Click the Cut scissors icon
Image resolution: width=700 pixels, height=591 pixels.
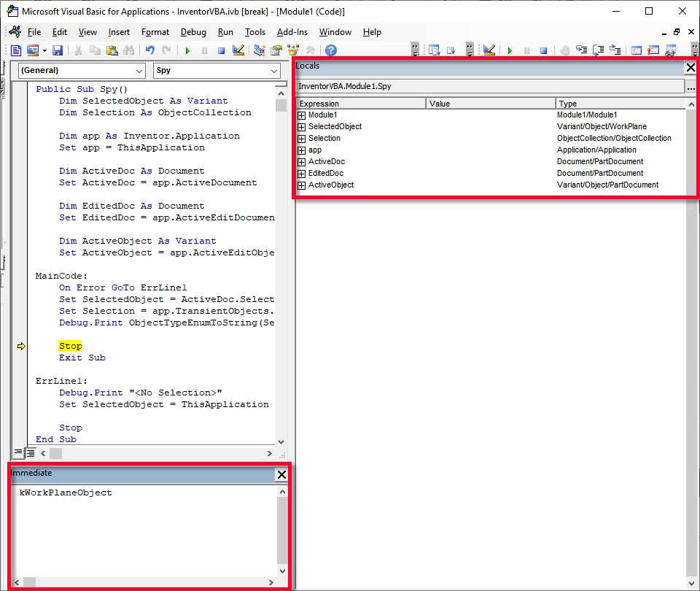tap(78, 50)
